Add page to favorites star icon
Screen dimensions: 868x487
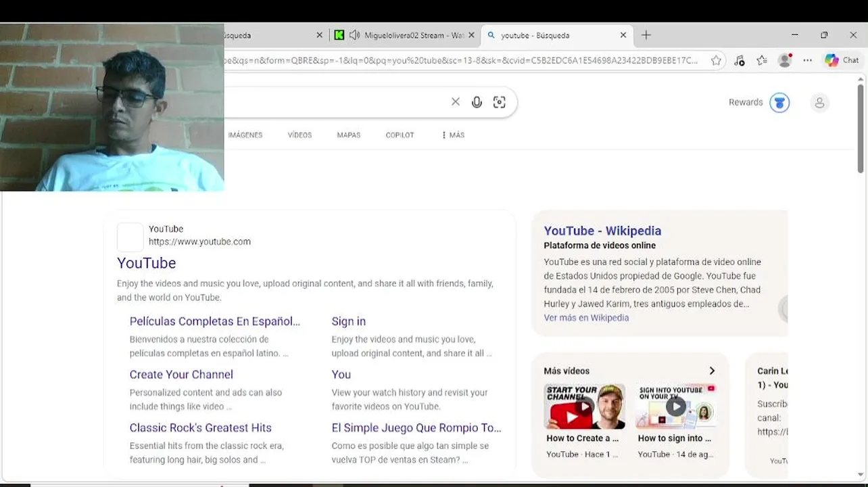(716, 60)
